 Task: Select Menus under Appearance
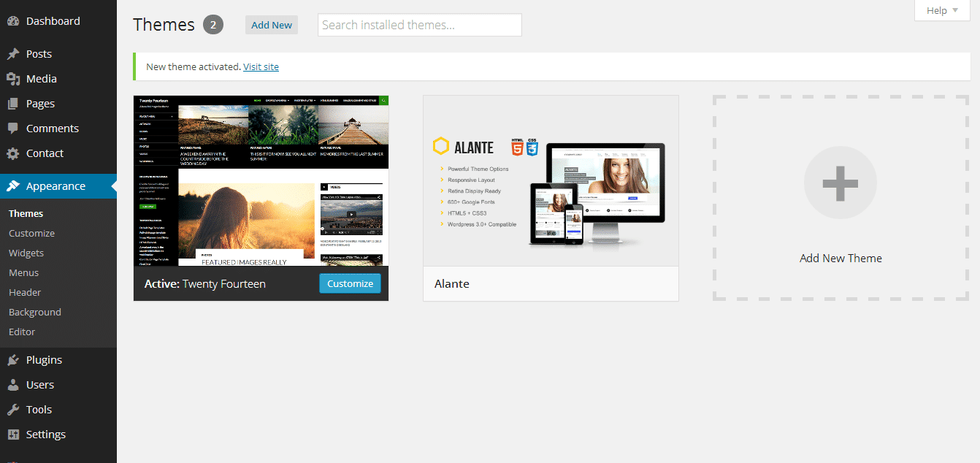pos(24,272)
